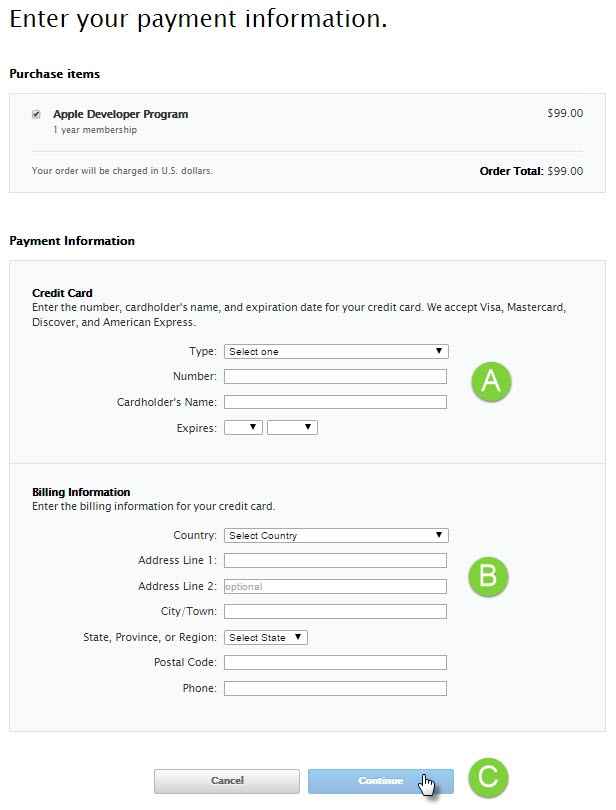
Task: Click the Address Line 1 field
Action: [335, 561]
